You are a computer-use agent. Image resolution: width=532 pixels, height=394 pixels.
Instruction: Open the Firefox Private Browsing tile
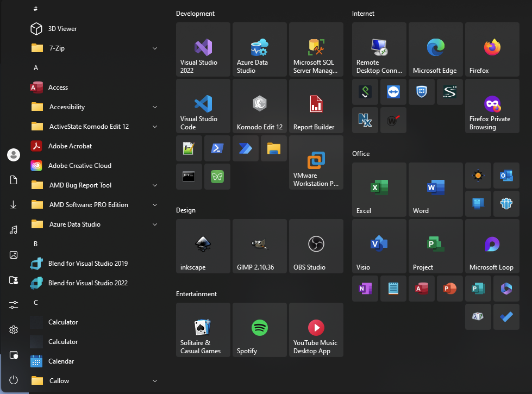492,106
